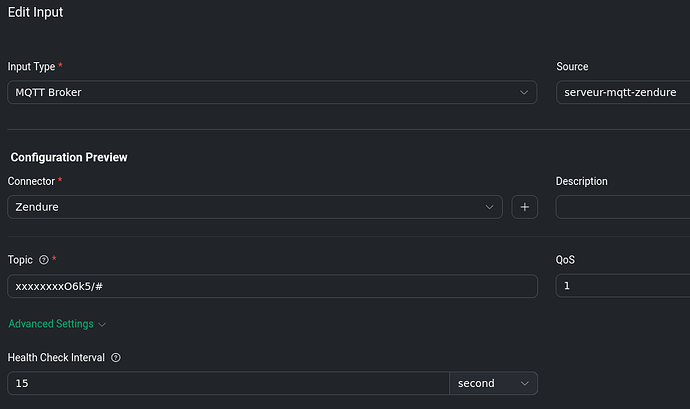690x409 pixels.
Task: Click the Health Check Interval value 15
Action: coord(228,383)
